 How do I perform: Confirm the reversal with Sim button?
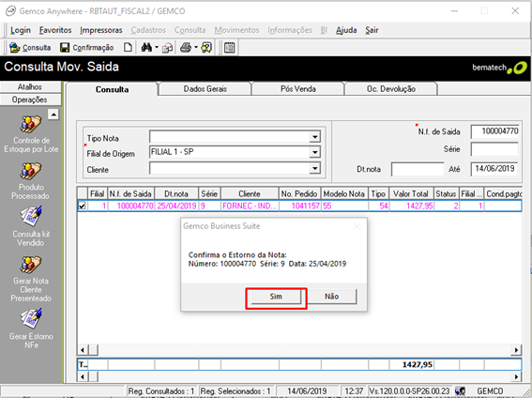[x=276, y=297]
